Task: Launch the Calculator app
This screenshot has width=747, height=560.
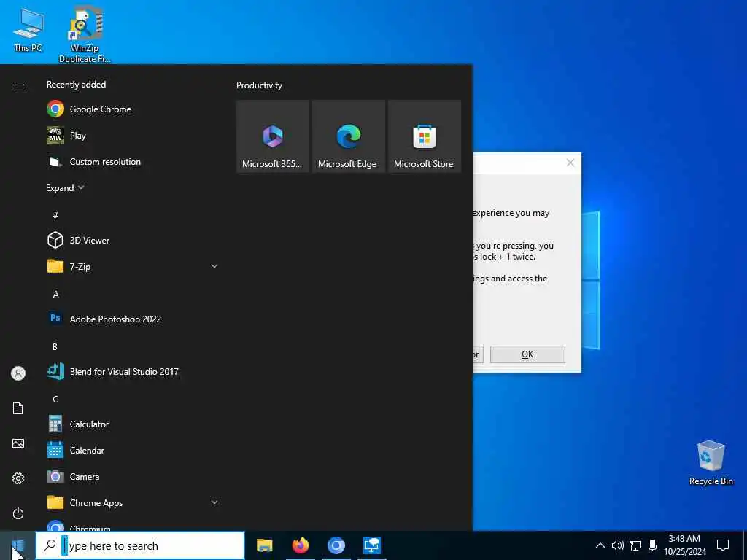Action: click(x=133, y=424)
